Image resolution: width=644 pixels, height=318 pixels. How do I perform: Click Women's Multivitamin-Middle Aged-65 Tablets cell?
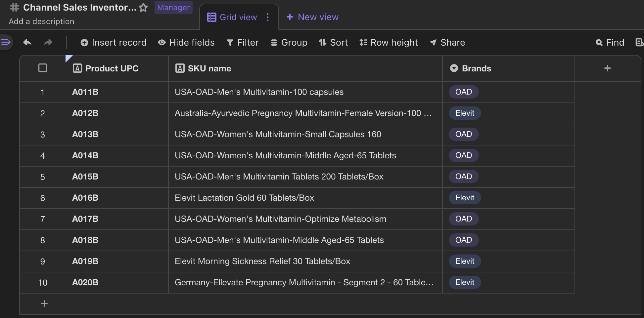(x=305, y=156)
